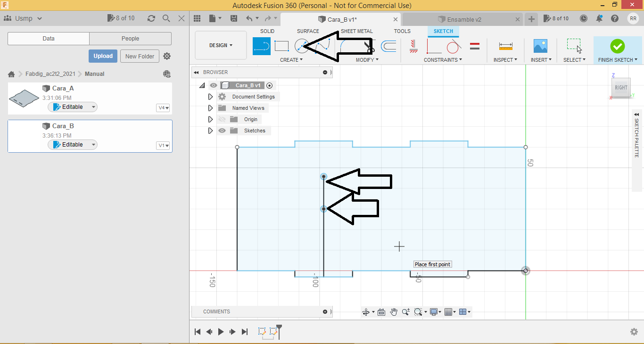
Task: Switch to the SHEET METAL tab
Action: click(357, 31)
